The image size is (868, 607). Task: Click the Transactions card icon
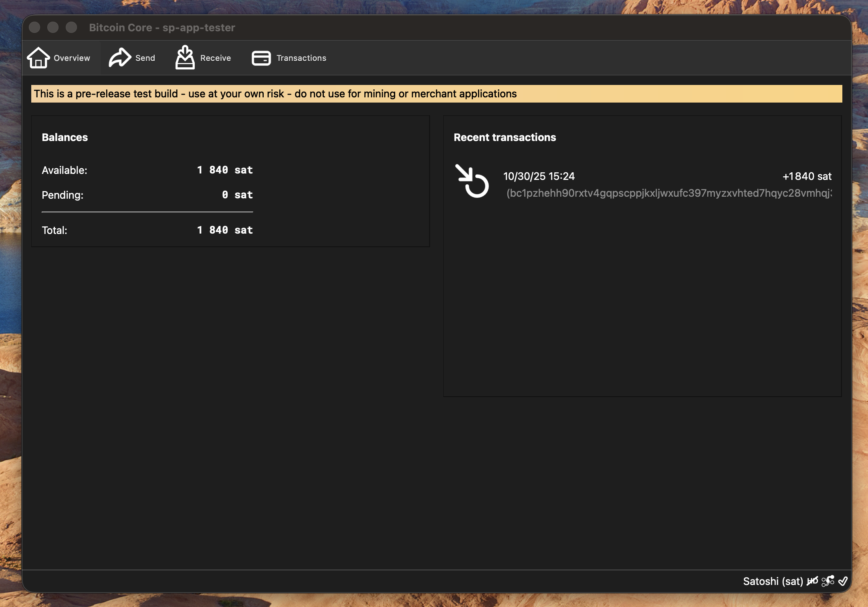click(261, 58)
